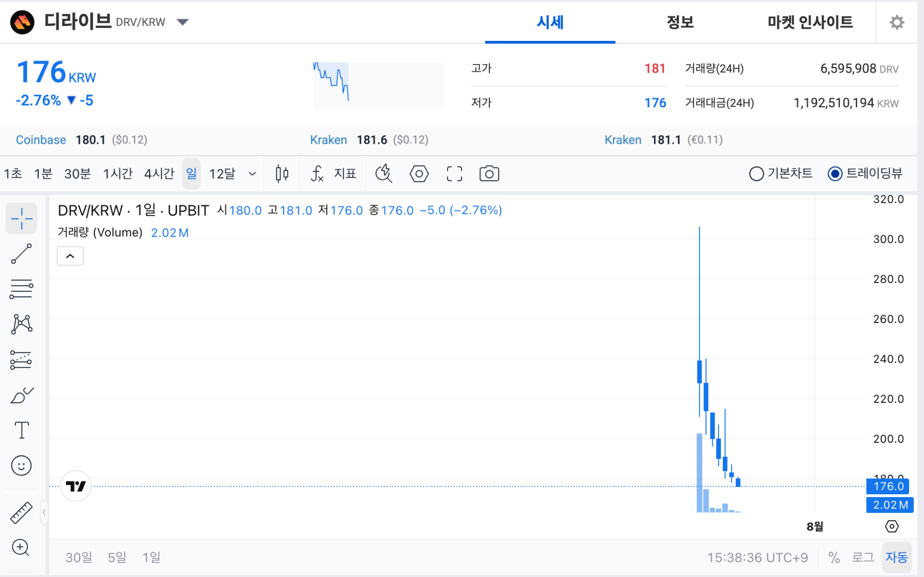Screen dimensions: 924x577
Task: Click the 8월 time axis label
Action: coord(815,526)
